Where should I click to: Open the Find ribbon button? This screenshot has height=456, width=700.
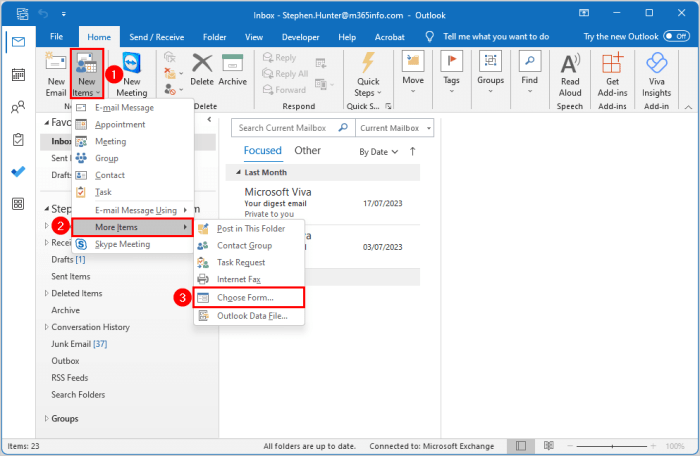coord(529,72)
